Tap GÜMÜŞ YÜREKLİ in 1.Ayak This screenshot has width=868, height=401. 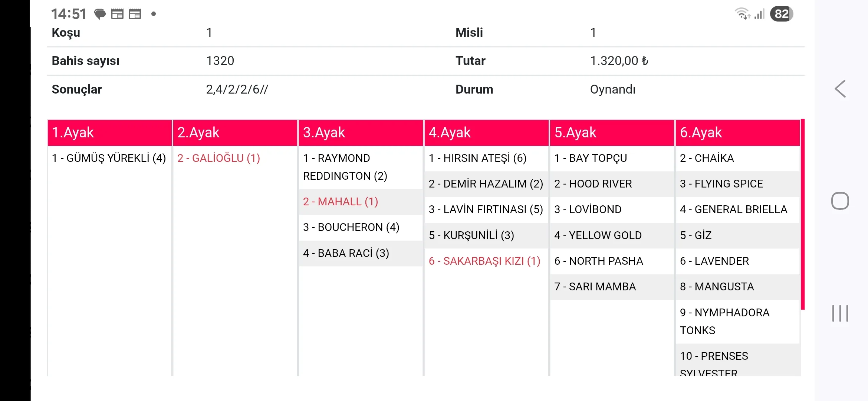(109, 158)
